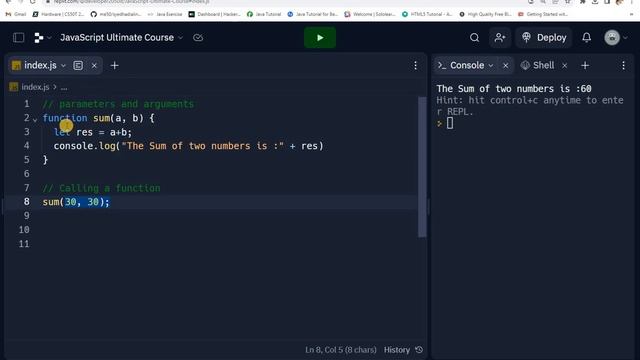Expand the index.js tab dropdown chevron
The width and height of the screenshot is (640, 360).
click(63, 66)
